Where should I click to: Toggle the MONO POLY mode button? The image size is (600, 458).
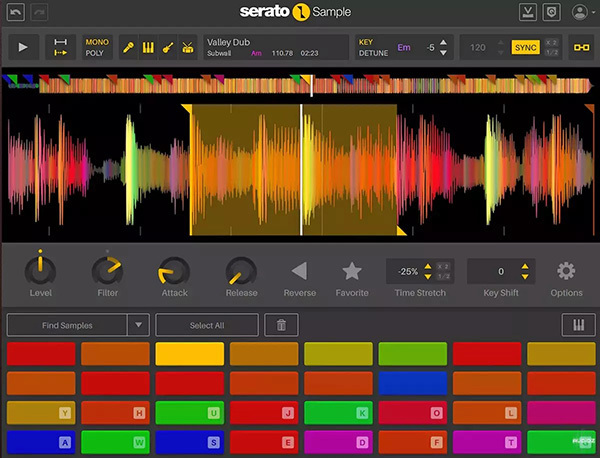(97, 47)
